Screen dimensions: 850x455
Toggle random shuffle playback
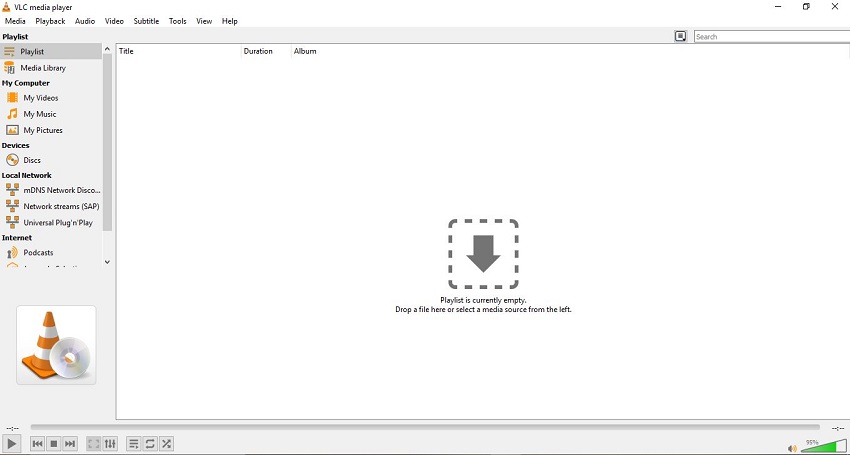coord(166,444)
